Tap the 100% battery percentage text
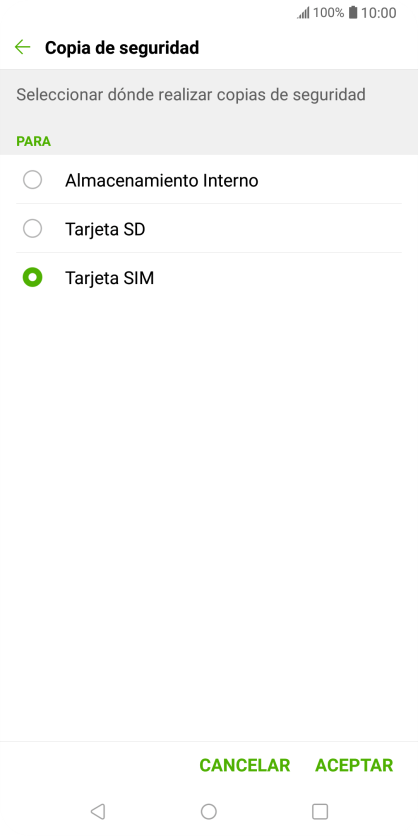The image size is (418, 836). click(328, 13)
